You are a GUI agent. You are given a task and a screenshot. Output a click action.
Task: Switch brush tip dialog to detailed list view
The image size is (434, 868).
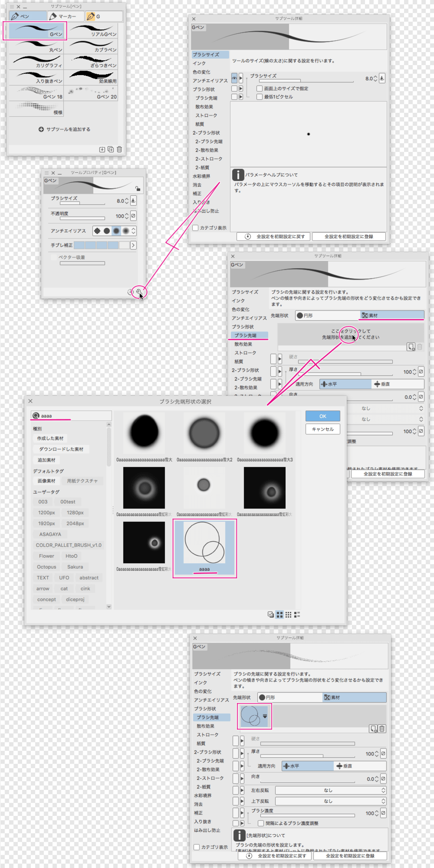click(297, 615)
